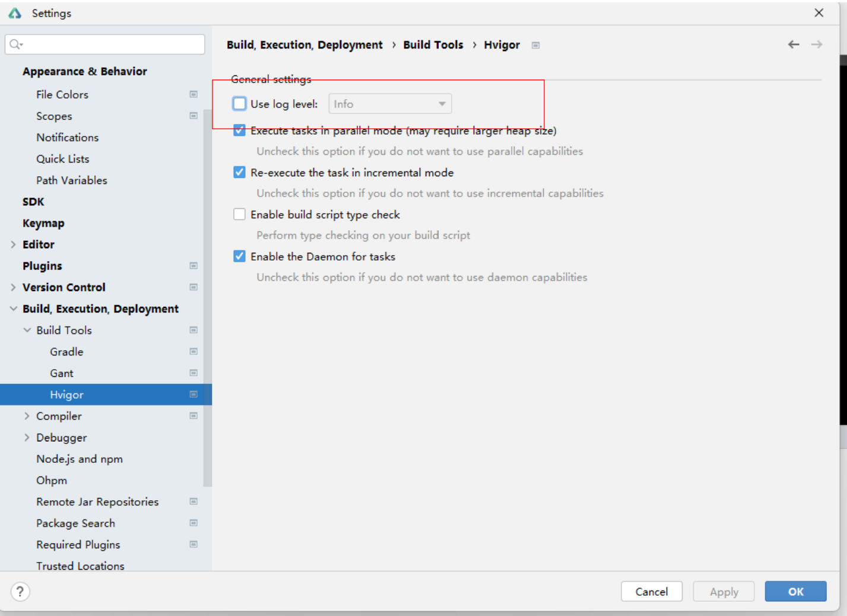The width and height of the screenshot is (847, 616).
Task: Open Remote Jar Repositories settings
Action: click(97, 501)
